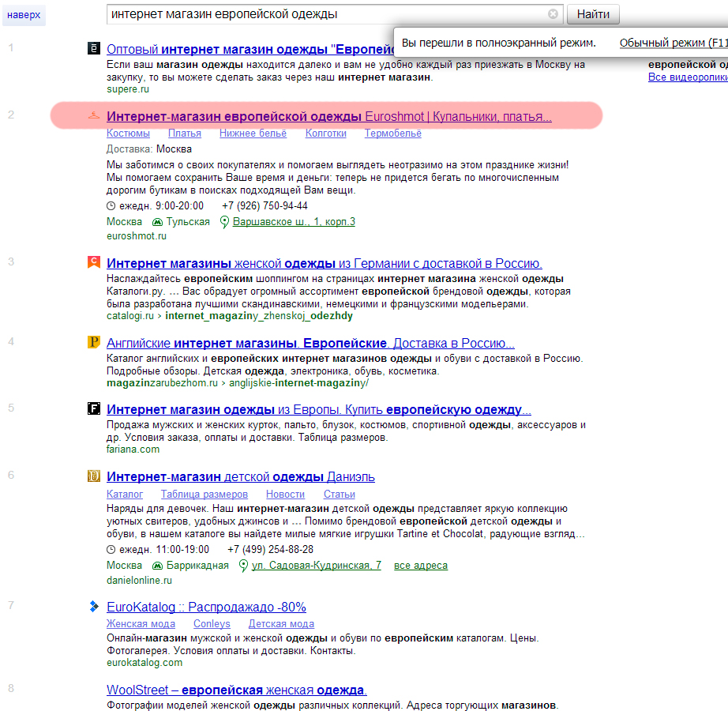The width and height of the screenshot is (728, 711).
Task: Open the Оптовый интернет магазин одежды result
Action: click(x=251, y=49)
